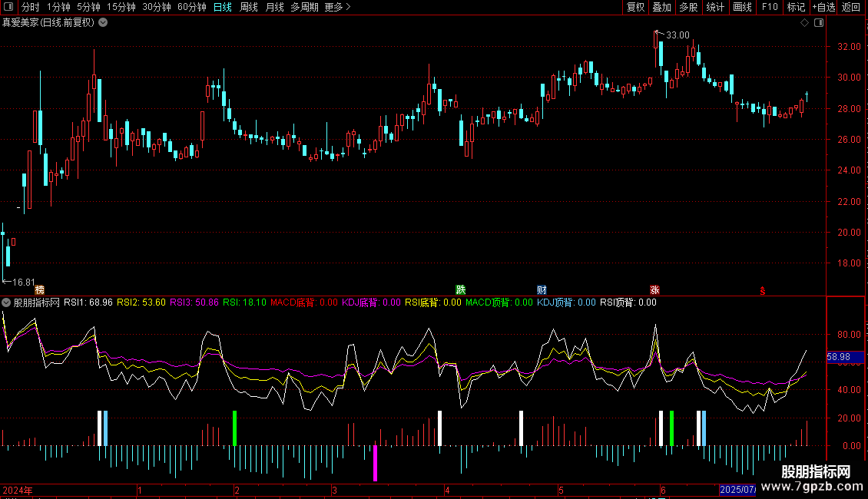Viewport: 868px width, 499px height.
Task: Click the MACD底背 indicator label
Action: click(304, 302)
